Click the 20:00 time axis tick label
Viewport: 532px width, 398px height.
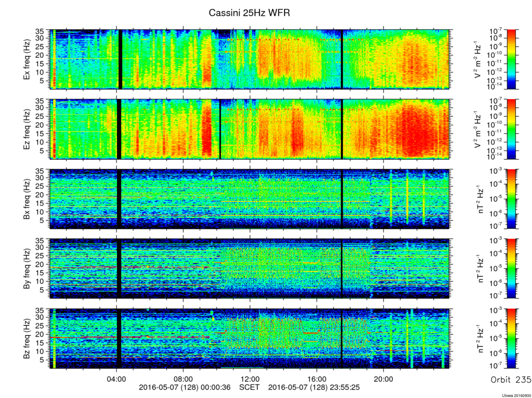click(383, 379)
